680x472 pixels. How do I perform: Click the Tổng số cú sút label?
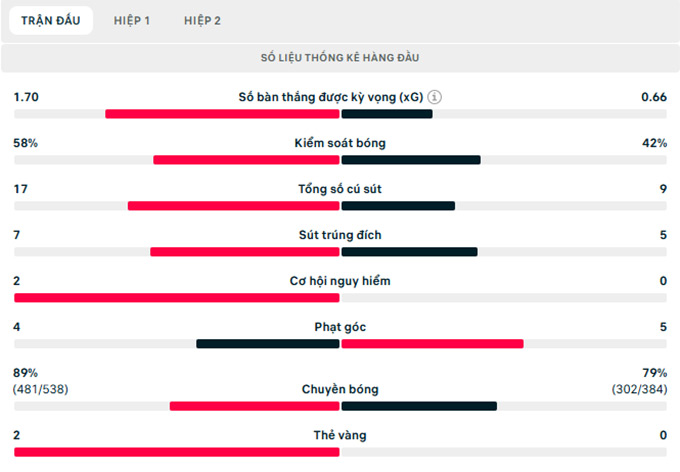(340, 189)
